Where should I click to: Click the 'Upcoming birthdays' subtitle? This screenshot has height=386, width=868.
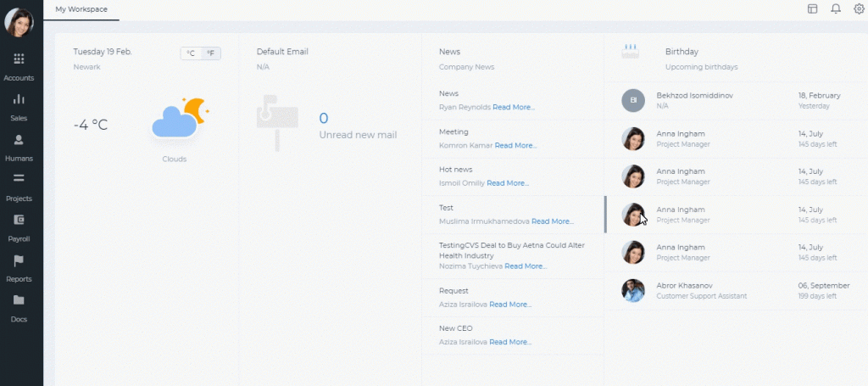click(701, 67)
